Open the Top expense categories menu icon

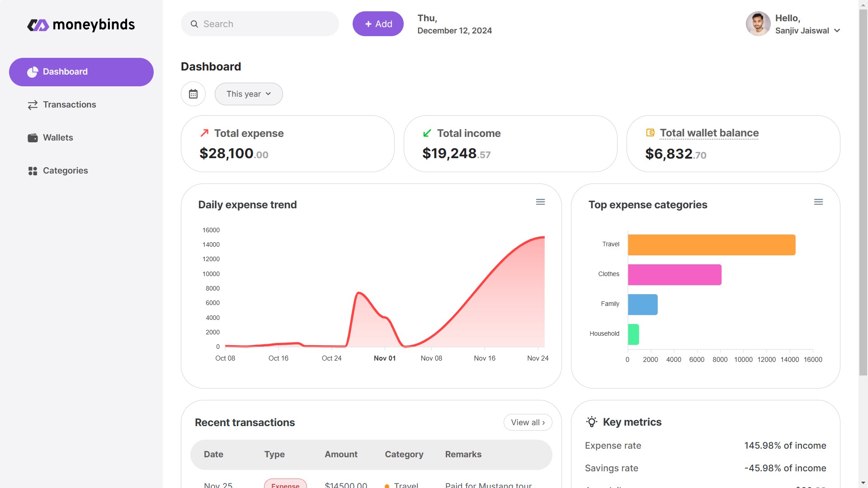tap(819, 202)
